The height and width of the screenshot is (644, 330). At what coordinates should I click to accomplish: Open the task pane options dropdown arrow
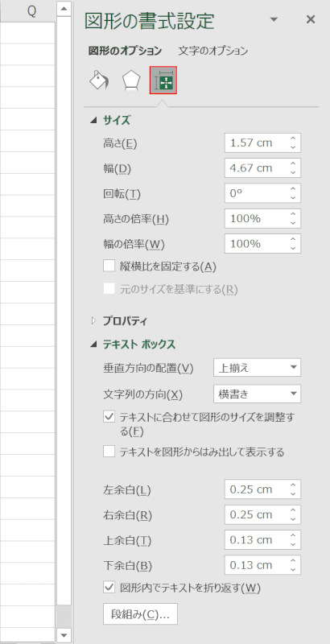tap(274, 19)
